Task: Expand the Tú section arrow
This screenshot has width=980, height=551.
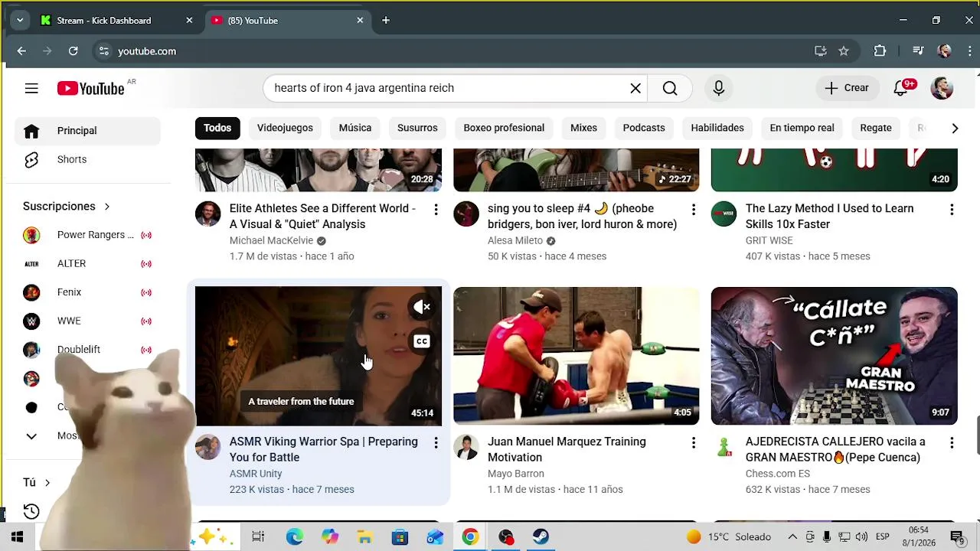Action: click(x=47, y=483)
